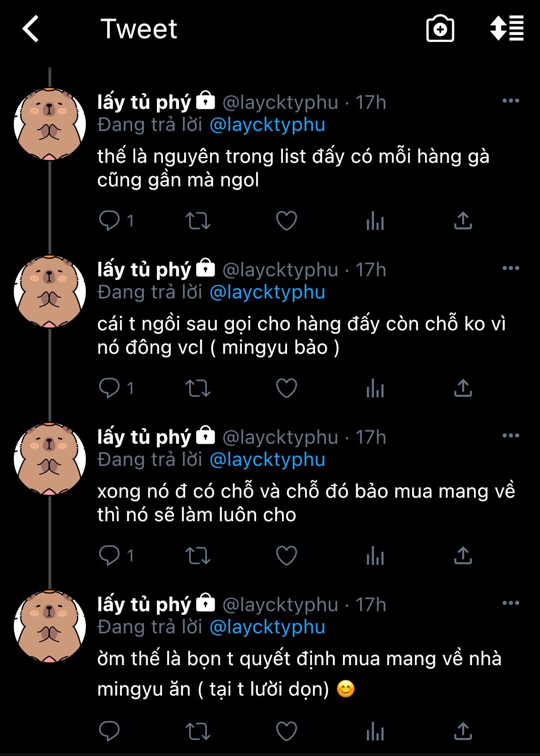The image size is (540, 756).
Task: Like the first tweet about "trong list"
Action: tap(286, 221)
